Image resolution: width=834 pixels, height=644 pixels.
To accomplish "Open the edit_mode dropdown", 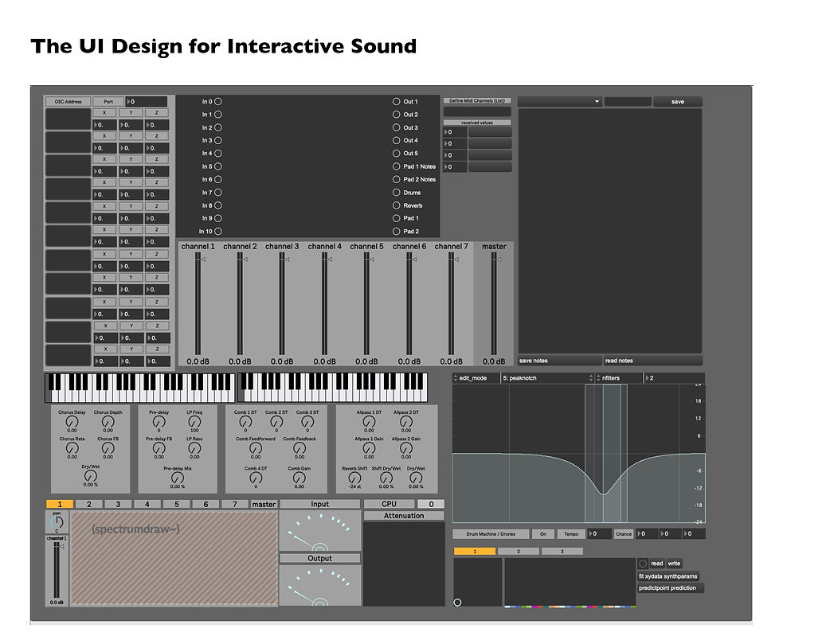I will [x=476, y=378].
